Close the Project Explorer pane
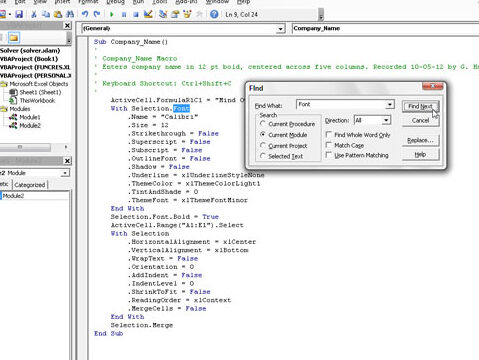 [67, 26]
